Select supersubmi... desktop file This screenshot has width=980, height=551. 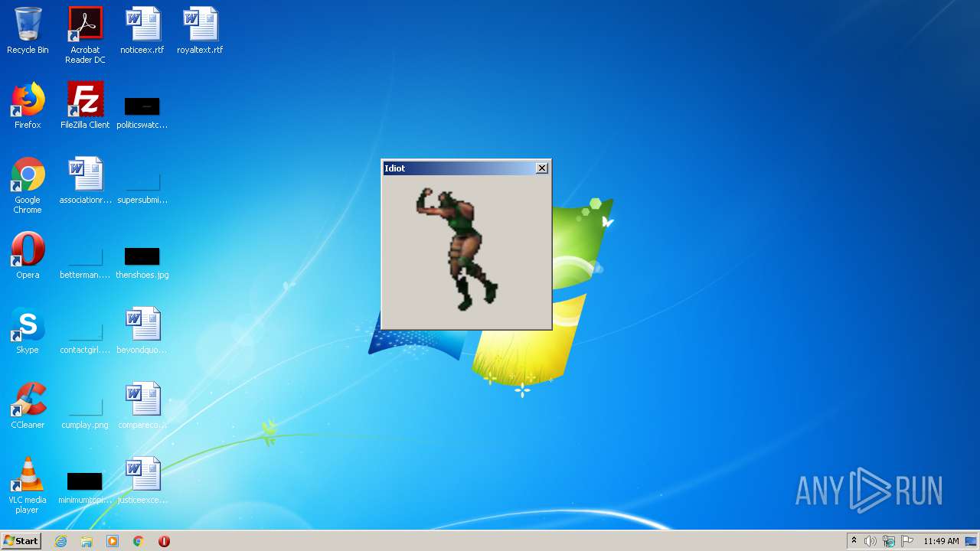[x=142, y=188]
